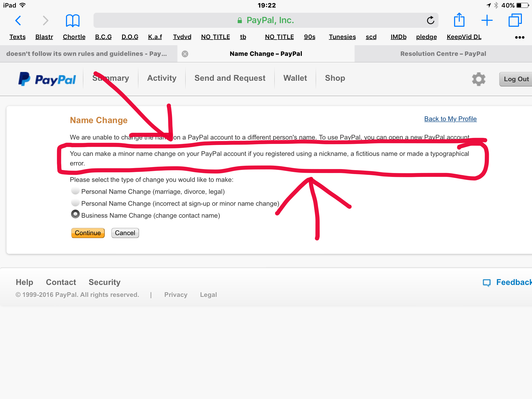Select Business Name Change radio button
The height and width of the screenshot is (399, 532).
pyautogui.click(x=75, y=214)
